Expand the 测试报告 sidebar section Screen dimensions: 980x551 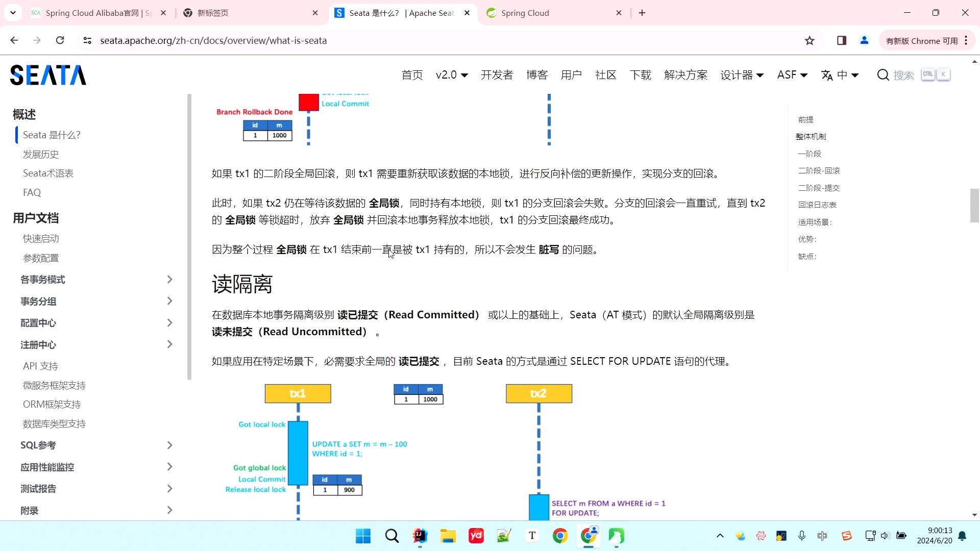[170, 489]
